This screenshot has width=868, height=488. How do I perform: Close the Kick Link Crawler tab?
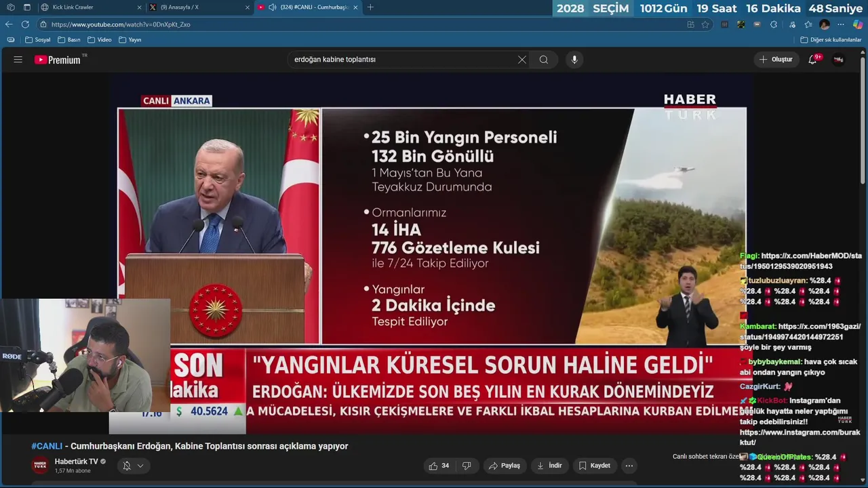(x=139, y=7)
